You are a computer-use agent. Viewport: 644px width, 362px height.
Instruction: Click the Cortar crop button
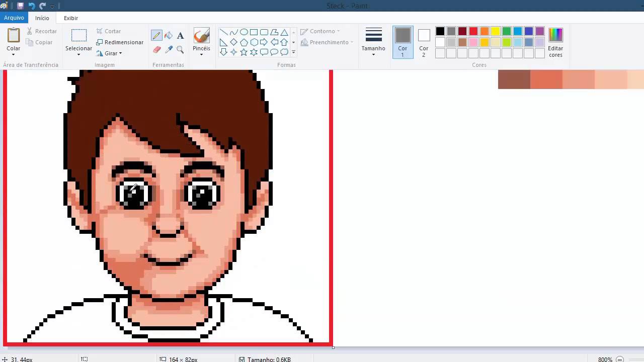click(x=108, y=31)
